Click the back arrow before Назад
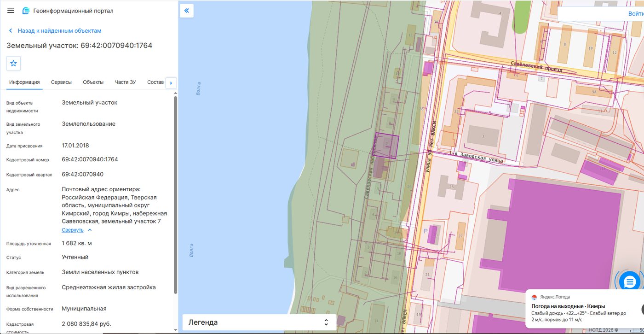The image size is (644, 334). 11,31
